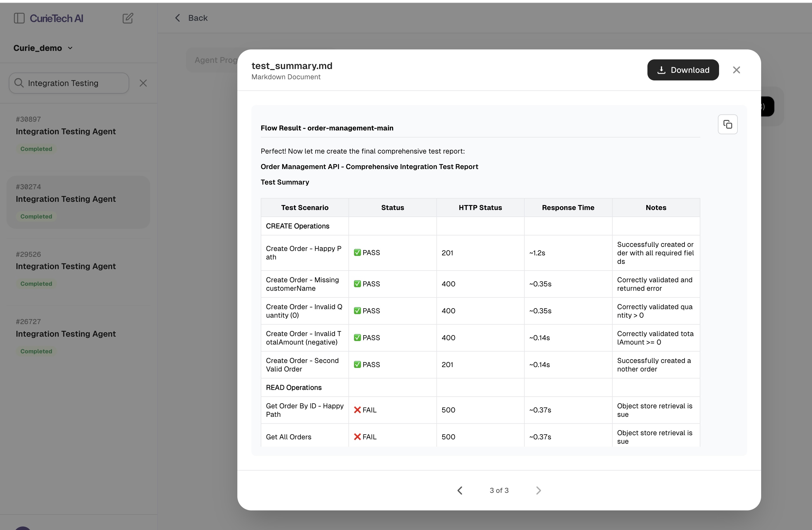Go to previous document with left arrow
This screenshot has width=812, height=530.
coord(459,491)
